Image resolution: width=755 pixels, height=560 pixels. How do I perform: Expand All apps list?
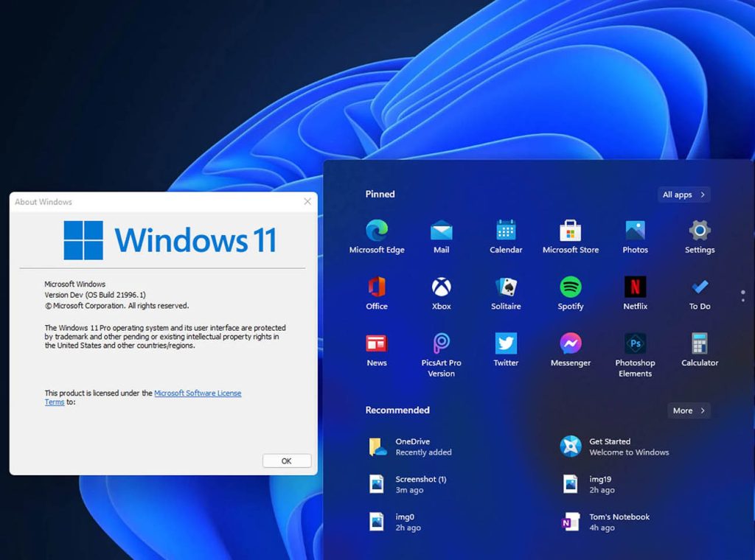click(x=683, y=195)
